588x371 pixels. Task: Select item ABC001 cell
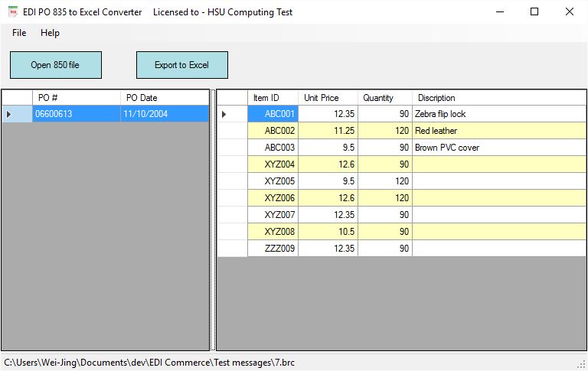(273, 114)
